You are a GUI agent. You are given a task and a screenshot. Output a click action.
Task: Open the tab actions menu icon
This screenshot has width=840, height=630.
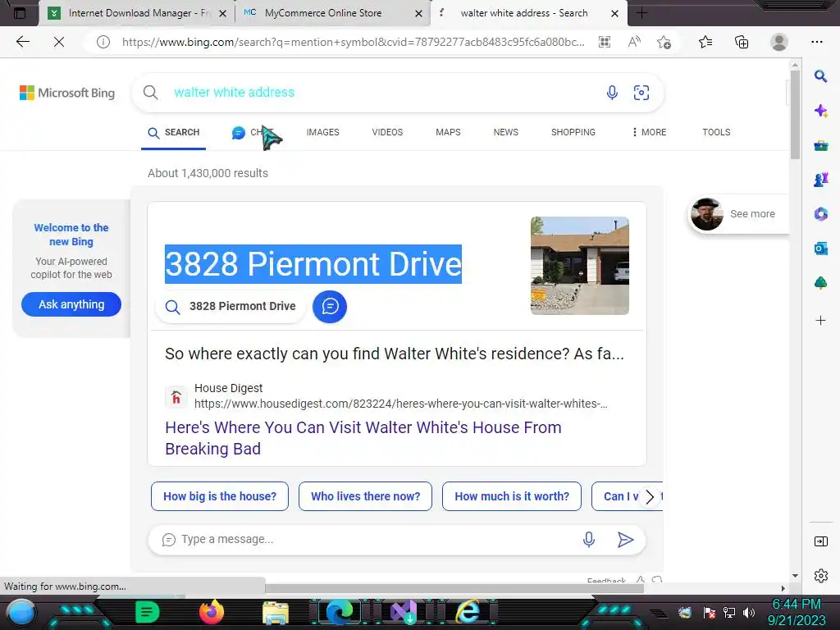coord(20,13)
